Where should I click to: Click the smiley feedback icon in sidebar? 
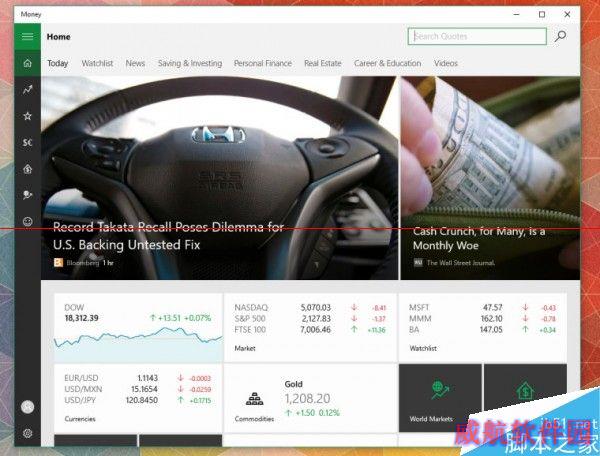pyautogui.click(x=27, y=221)
